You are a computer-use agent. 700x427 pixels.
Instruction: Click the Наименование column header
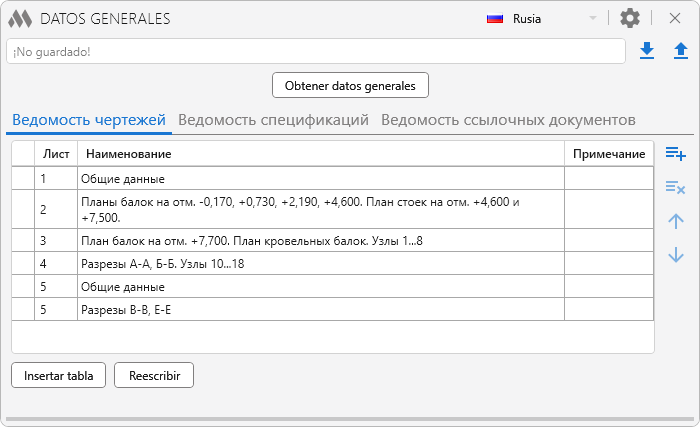[x=320, y=153]
